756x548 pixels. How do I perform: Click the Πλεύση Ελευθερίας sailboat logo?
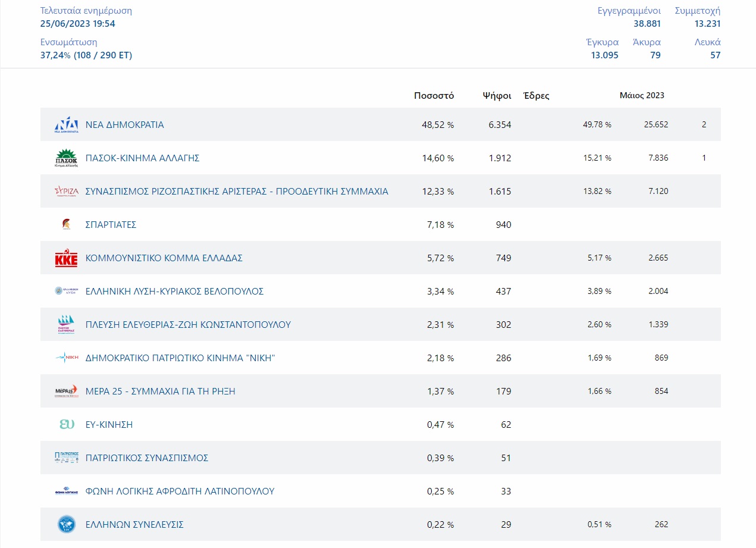[66, 325]
